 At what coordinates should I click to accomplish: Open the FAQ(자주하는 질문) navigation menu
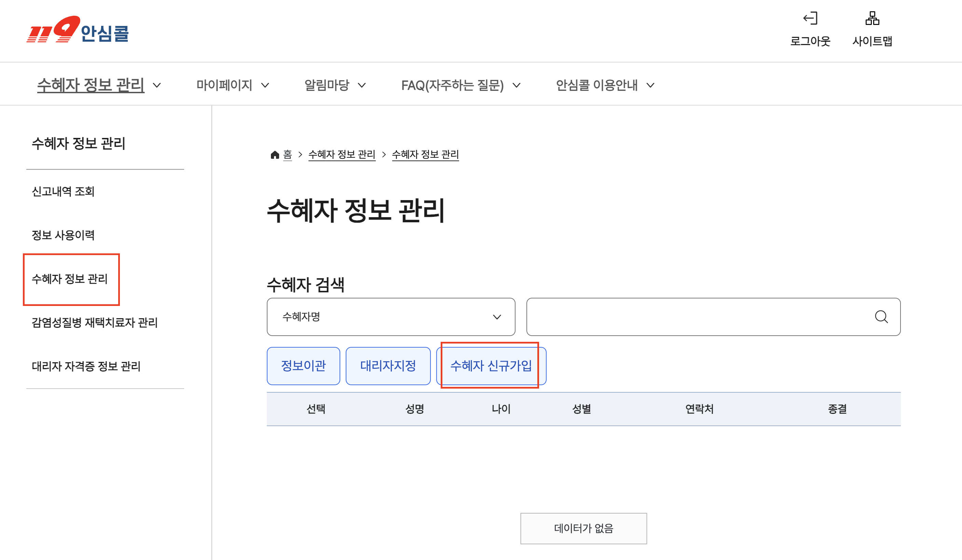pos(452,85)
